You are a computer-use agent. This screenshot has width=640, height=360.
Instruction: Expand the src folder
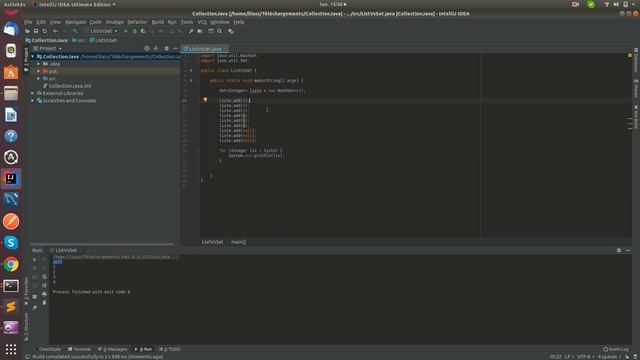[39, 78]
